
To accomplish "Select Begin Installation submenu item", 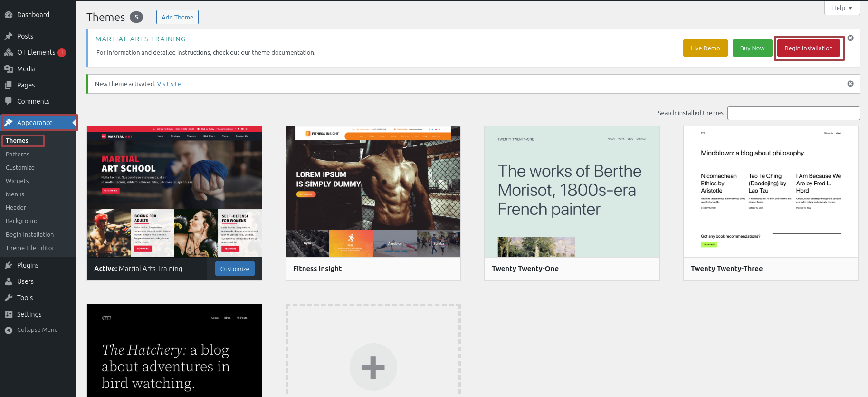I will pos(29,235).
